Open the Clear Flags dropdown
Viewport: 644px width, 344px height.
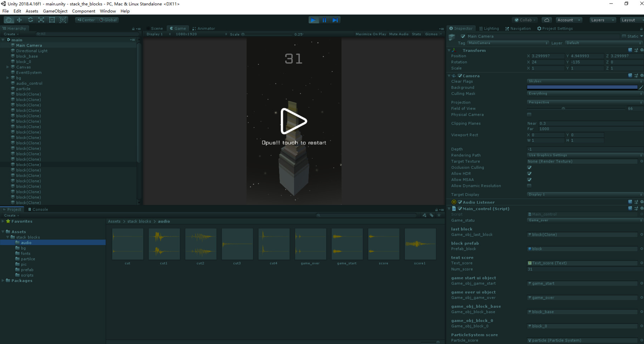tap(584, 81)
